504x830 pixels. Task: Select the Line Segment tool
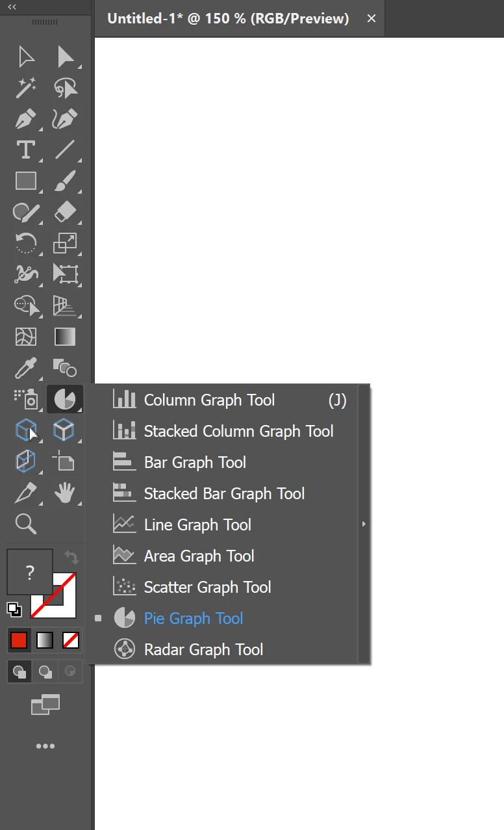point(65,149)
